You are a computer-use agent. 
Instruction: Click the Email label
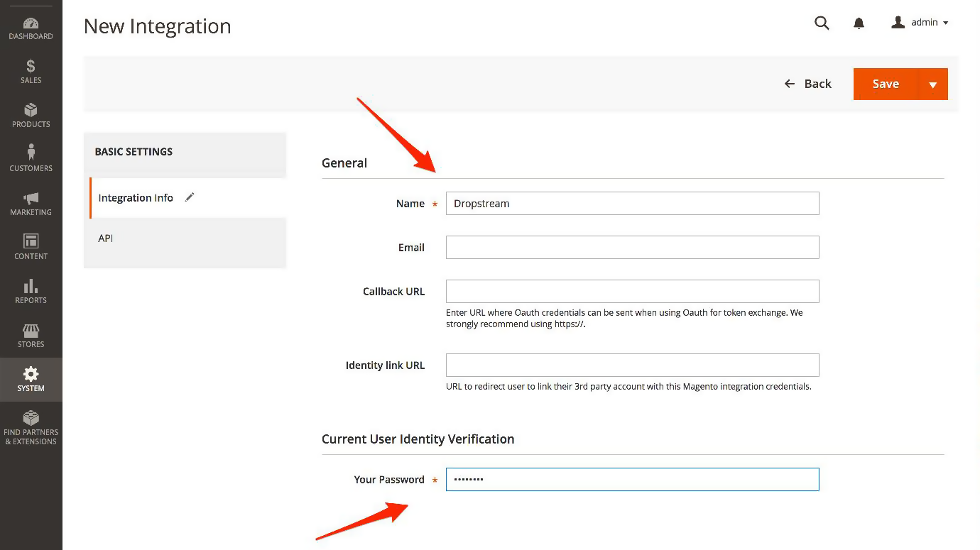[411, 248]
